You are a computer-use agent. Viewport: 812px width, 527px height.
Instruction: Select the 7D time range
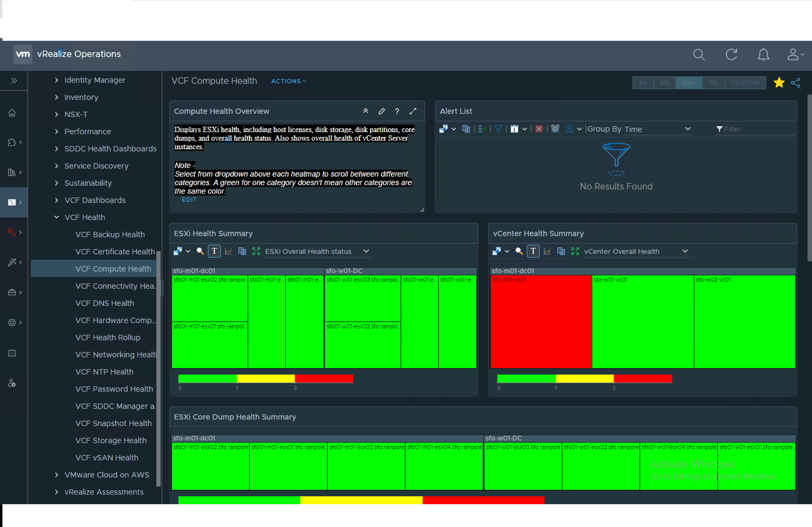point(713,83)
